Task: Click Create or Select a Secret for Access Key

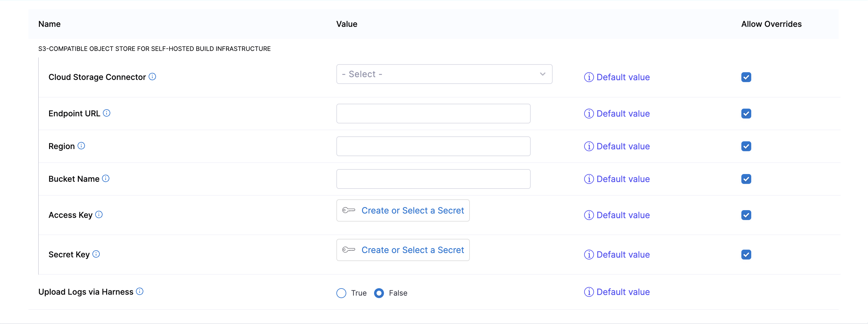Action: pos(412,211)
